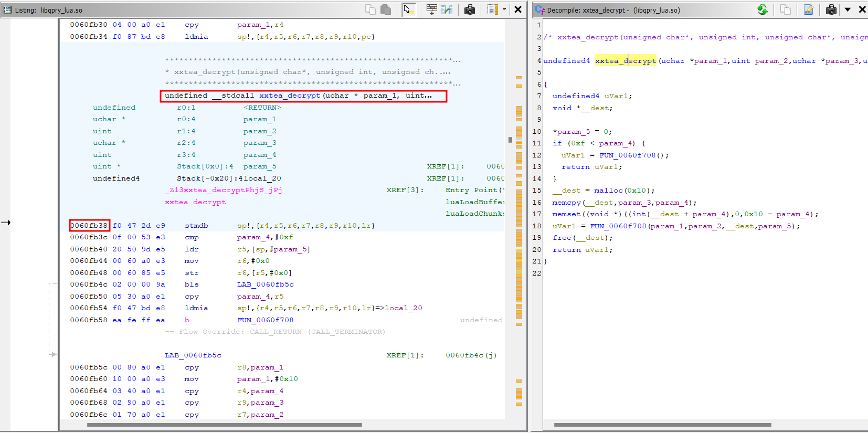Take a snapshot of the Decompile window
Image resolution: width=868 pixels, height=433 pixels.
coord(831,9)
